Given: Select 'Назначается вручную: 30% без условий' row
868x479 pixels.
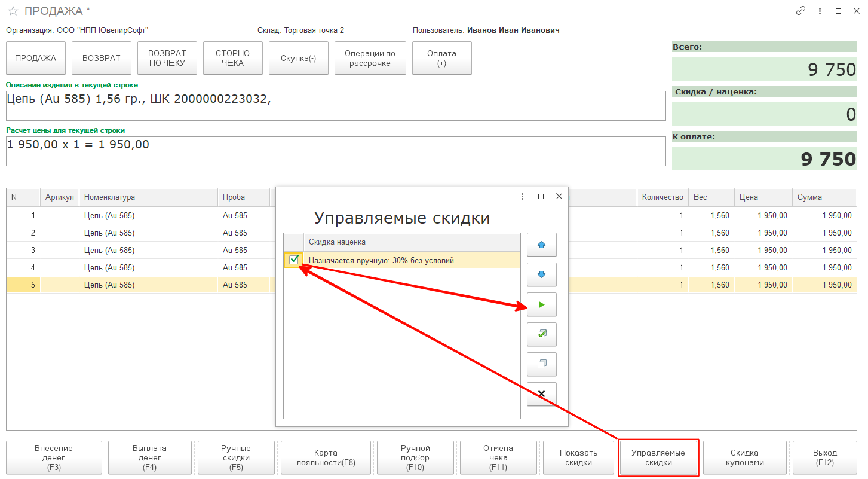Looking at the screenshot, I should [402, 260].
